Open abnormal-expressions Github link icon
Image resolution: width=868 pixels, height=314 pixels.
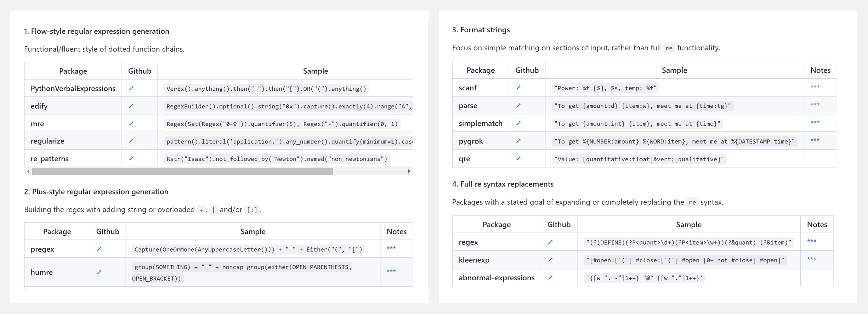coord(550,277)
